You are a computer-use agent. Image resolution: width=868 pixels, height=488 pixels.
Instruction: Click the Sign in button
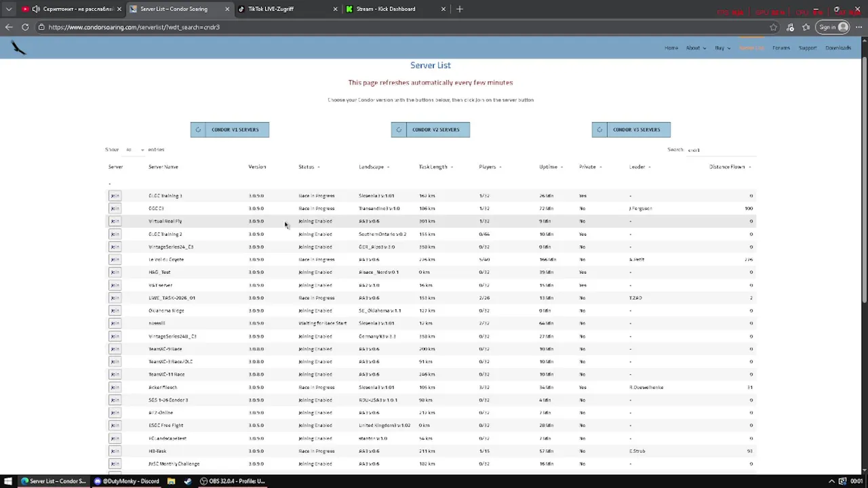[833, 27]
